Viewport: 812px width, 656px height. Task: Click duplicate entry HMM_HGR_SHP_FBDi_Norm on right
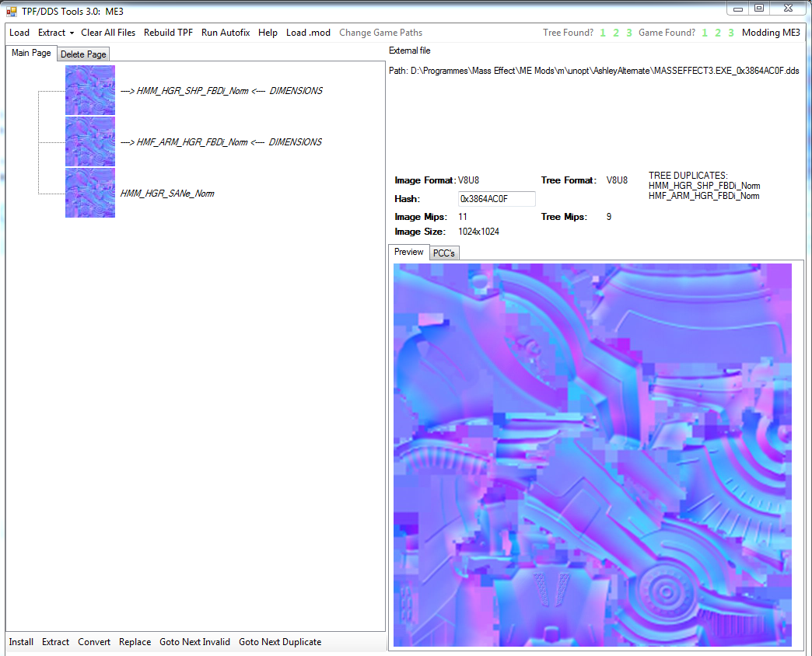pos(705,186)
